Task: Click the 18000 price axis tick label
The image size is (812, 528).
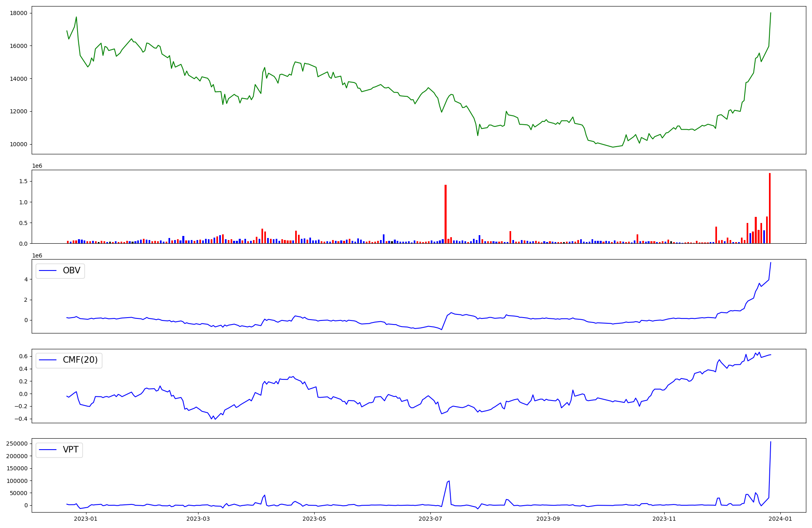Action: (18, 13)
